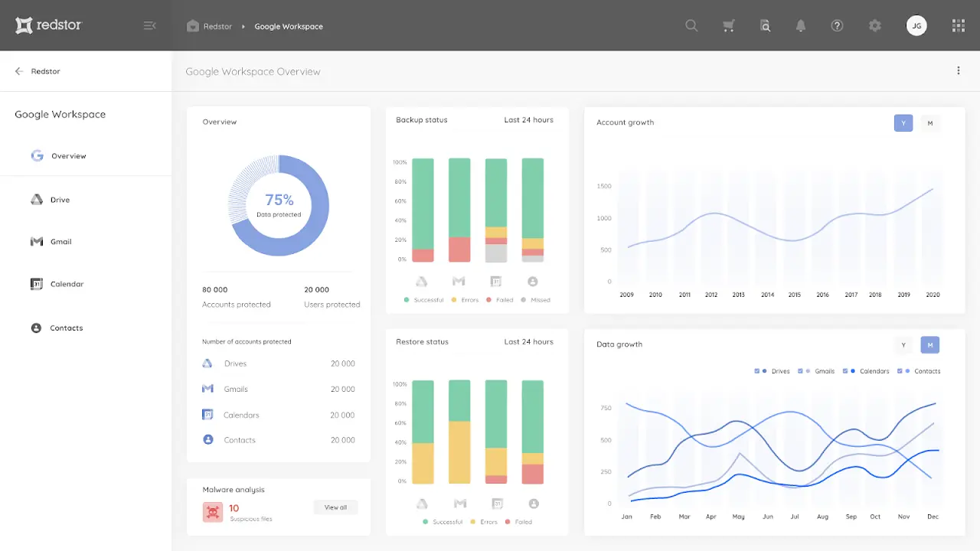Viewport: 980px width, 551px height.
Task: Click the red Failed dot in Restore status legend
Action: click(506, 522)
